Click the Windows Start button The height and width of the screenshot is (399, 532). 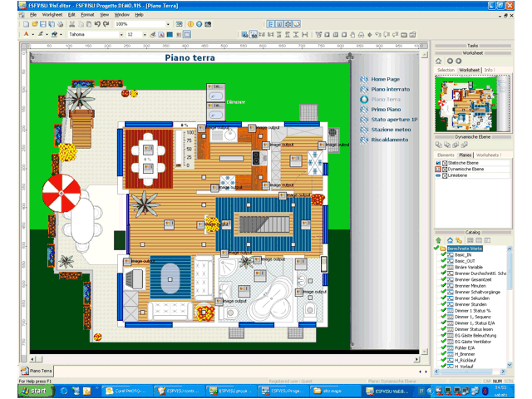coord(36,392)
